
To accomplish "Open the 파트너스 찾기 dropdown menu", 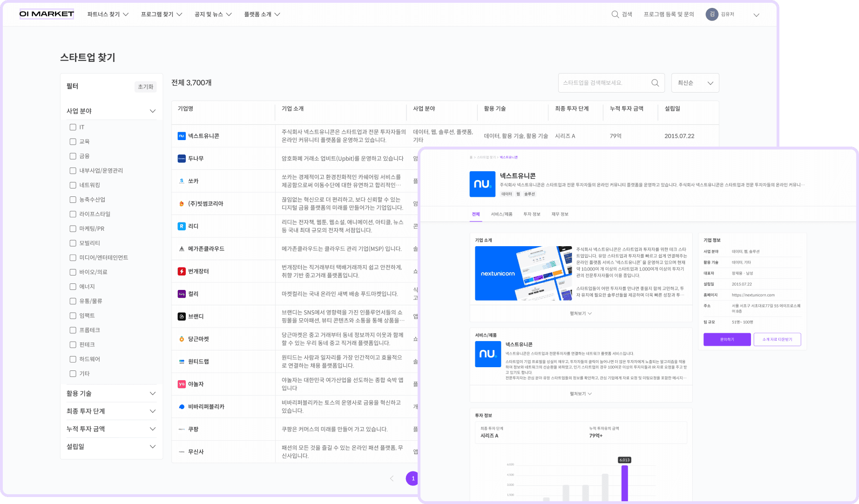I will (108, 14).
